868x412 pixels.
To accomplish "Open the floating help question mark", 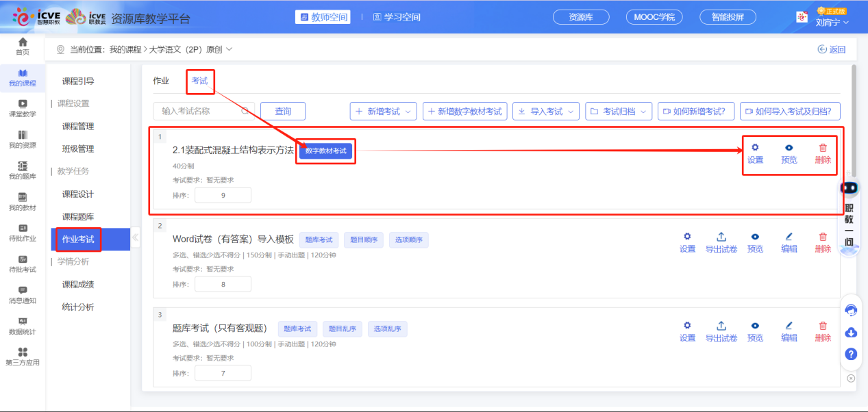I will 850,355.
